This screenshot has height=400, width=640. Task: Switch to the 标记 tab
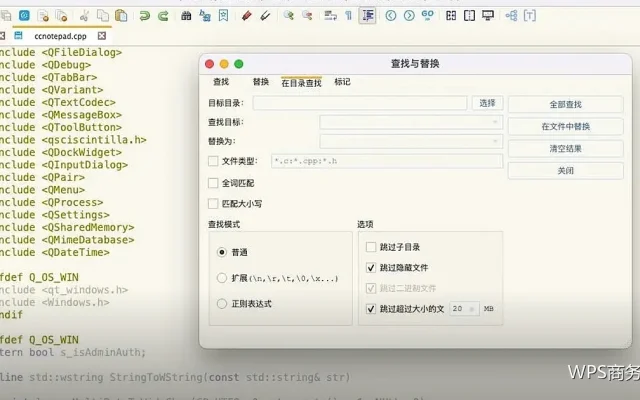[x=342, y=82]
